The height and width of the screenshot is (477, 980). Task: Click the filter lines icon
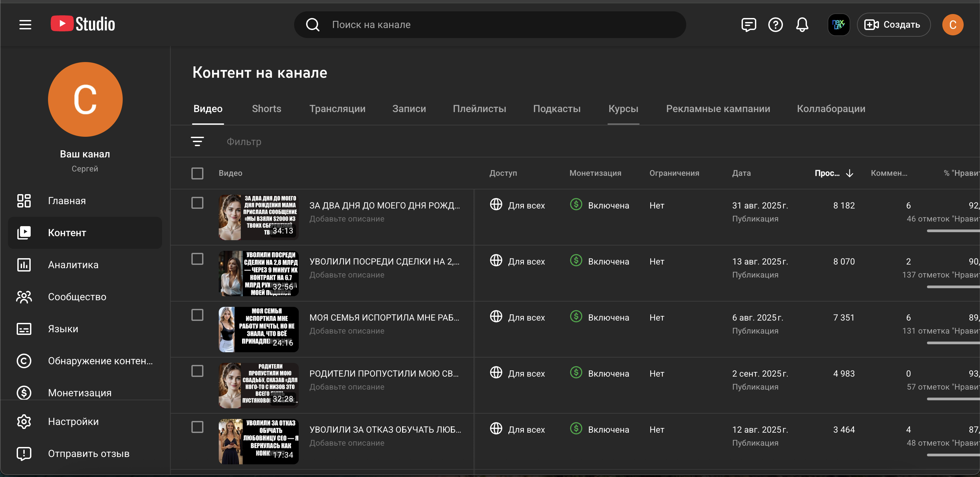click(197, 142)
